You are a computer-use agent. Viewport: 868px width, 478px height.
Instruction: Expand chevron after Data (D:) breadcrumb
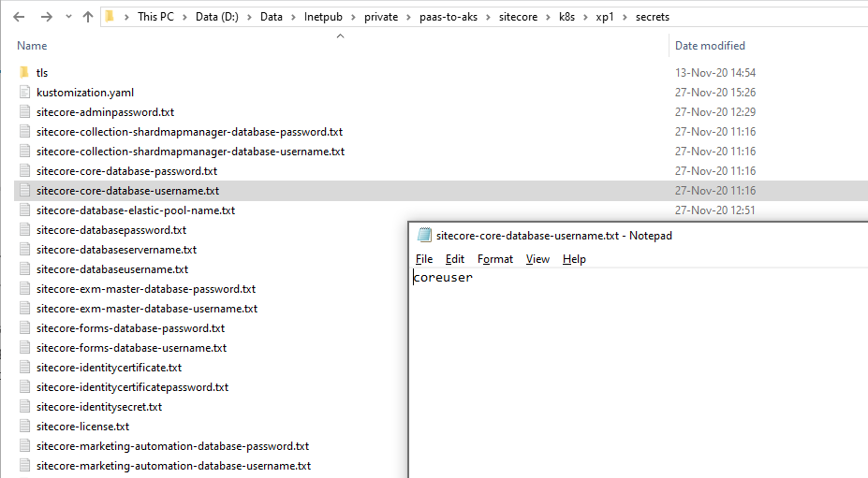250,17
